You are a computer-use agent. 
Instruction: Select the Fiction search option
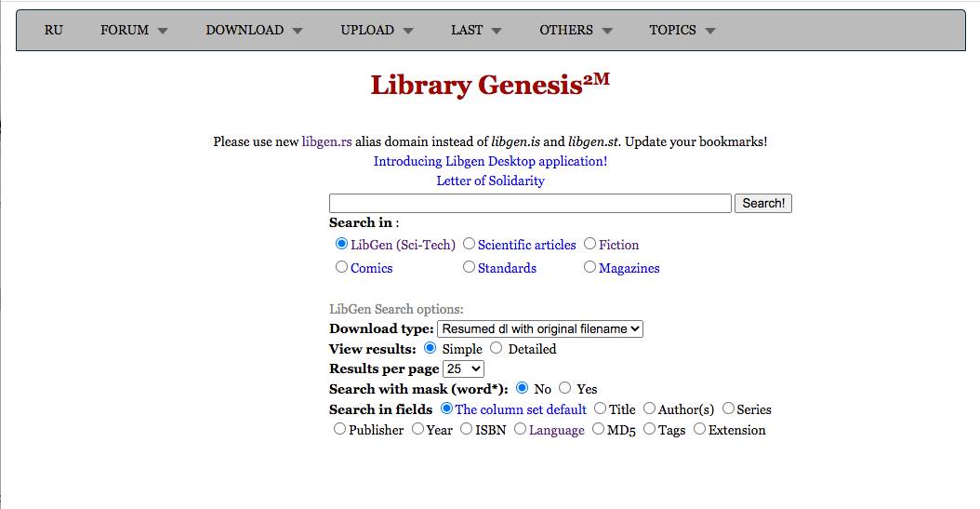pos(590,244)
